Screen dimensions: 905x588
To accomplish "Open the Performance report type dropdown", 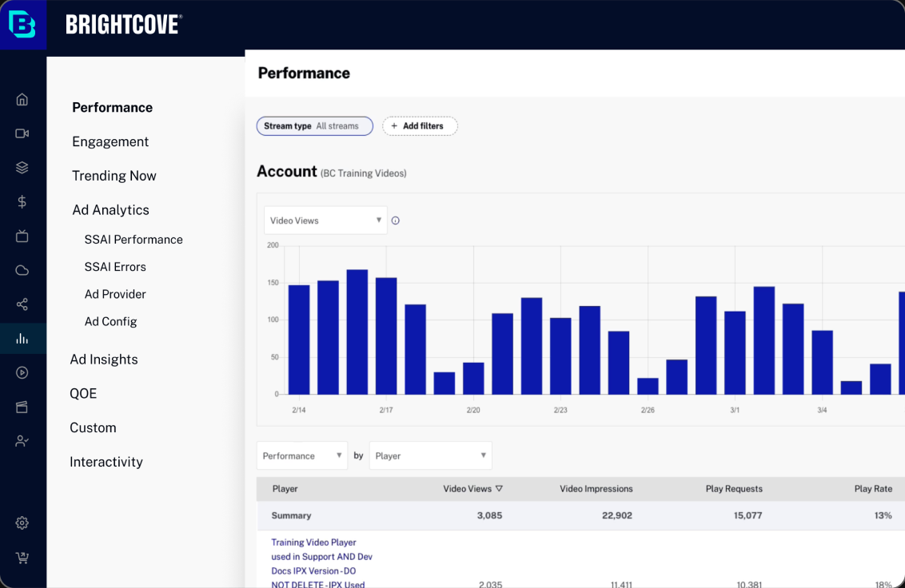I will pyautogui.click(x=302, y=456).
